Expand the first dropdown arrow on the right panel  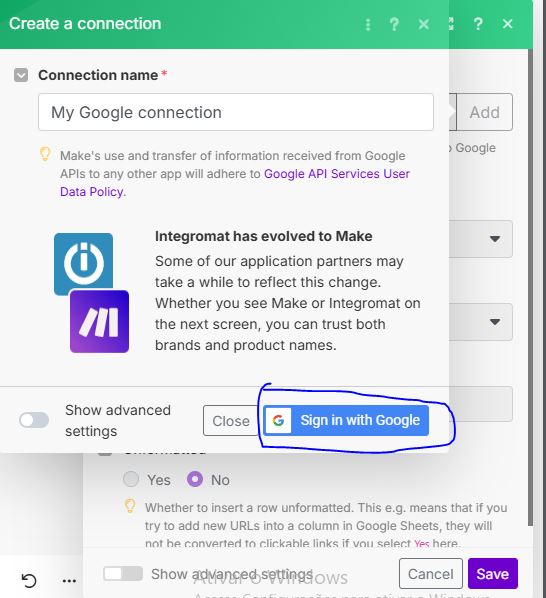pos(495,239)
